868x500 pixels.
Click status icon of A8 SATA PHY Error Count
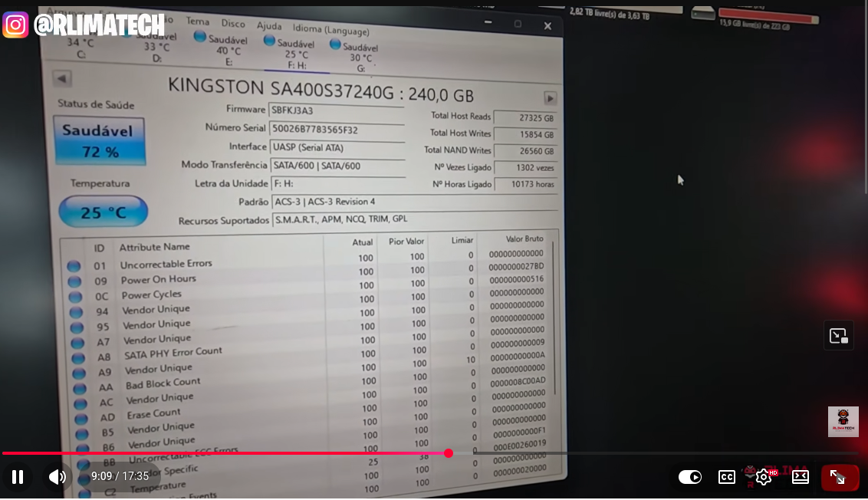pos(78,358)
